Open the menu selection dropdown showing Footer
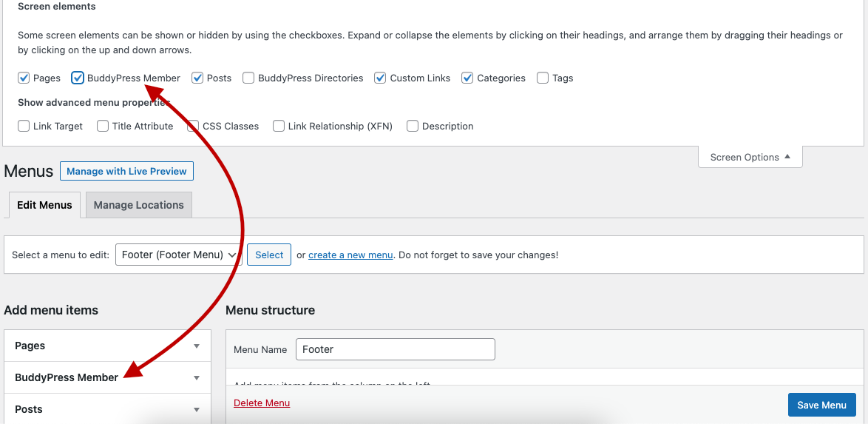Screen dimensions: 868x424 pyautogui.click(x=179, y=255)
